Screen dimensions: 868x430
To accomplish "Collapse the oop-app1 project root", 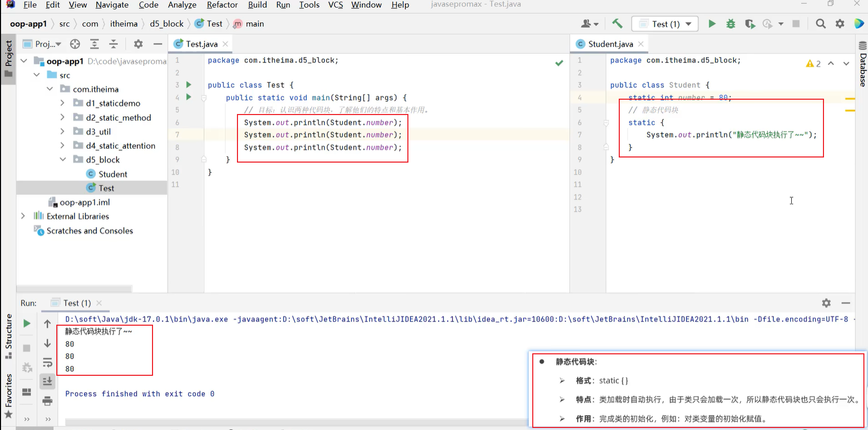I will click(x=24, y=61).
